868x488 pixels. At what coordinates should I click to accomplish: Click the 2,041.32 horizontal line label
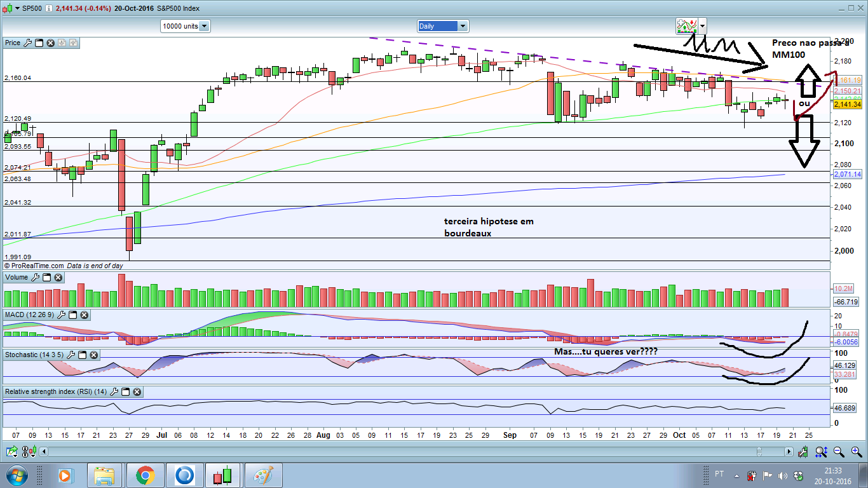click(x=18, y=203)
